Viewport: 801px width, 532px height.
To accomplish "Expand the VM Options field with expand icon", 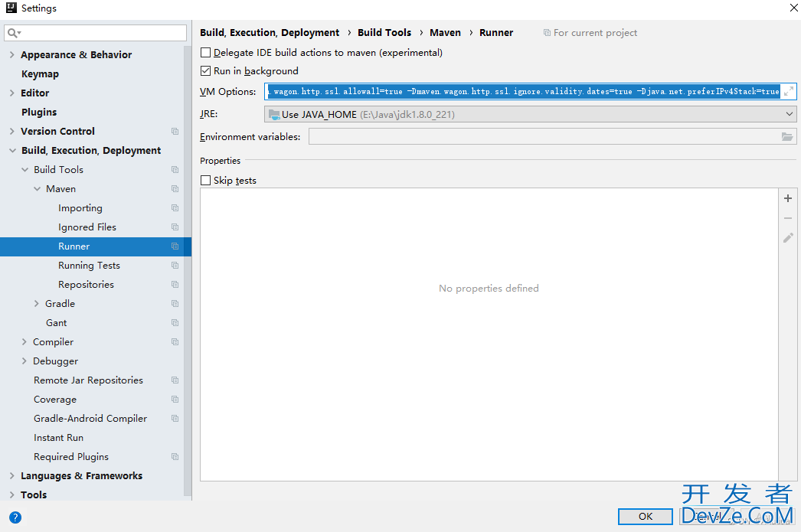I will click(x=789, y=91).
